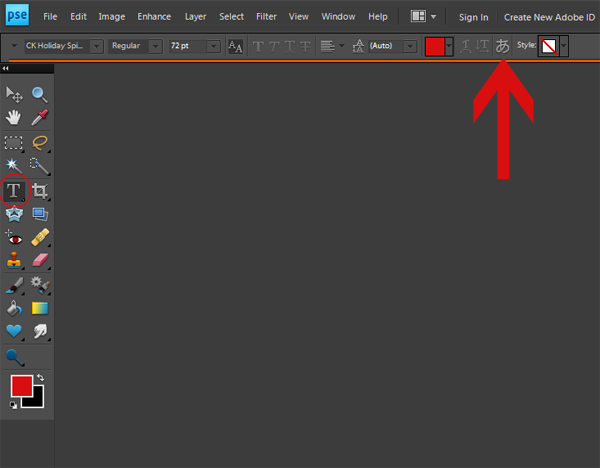
Task: Select the Gradient tool
Action: (x=40, y=308)
